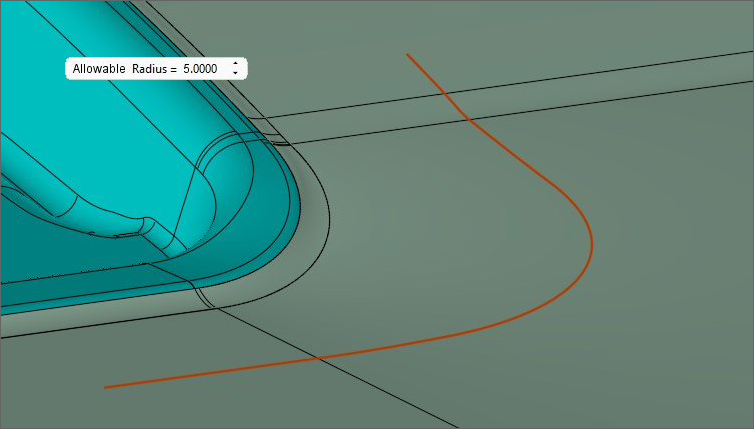This screenshot has height=429, width=754.
Task: Select the bright cyan rounded surface
Action: click(x=111, y=144)
